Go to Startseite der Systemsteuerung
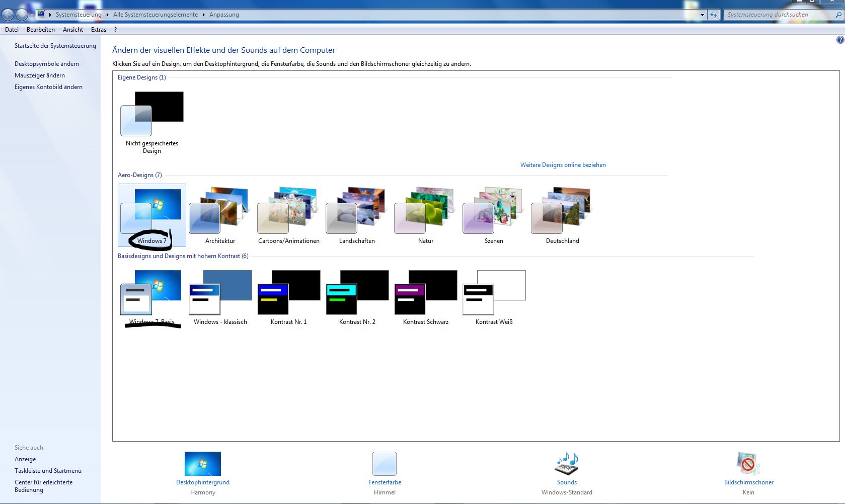This screenshot has width=845, height=504. [x=55, y=46]
